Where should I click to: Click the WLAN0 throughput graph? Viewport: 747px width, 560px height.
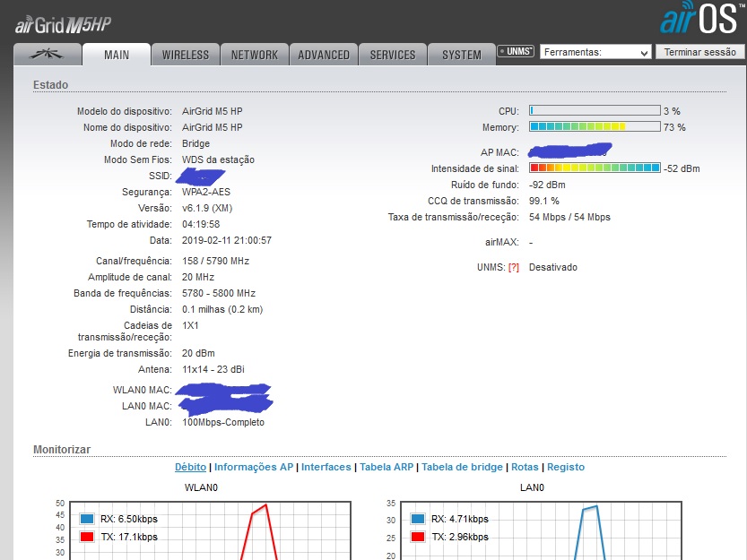(210, 530)
